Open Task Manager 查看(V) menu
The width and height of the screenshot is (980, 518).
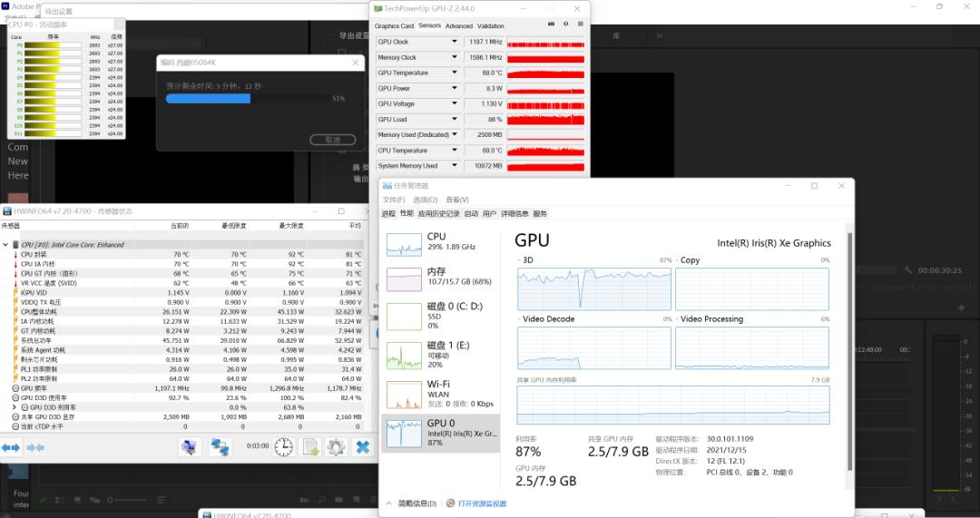click(456, 200)
